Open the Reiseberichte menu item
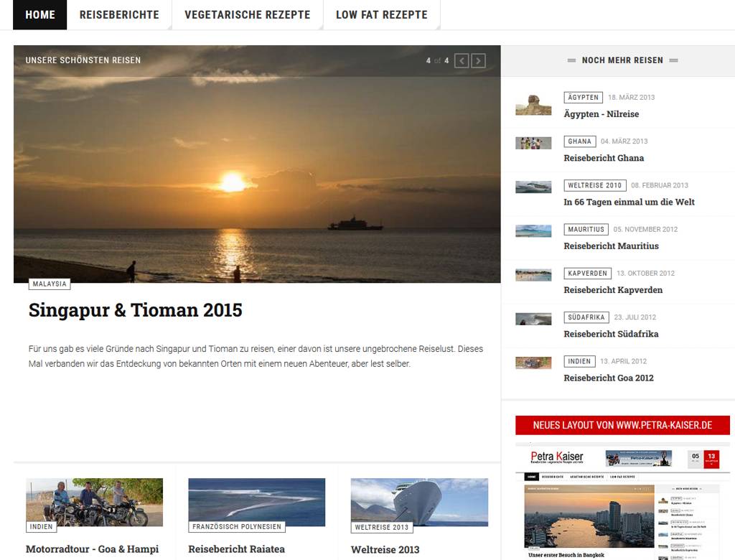Viewport: 735px width, 560px height. pos(119,14)
